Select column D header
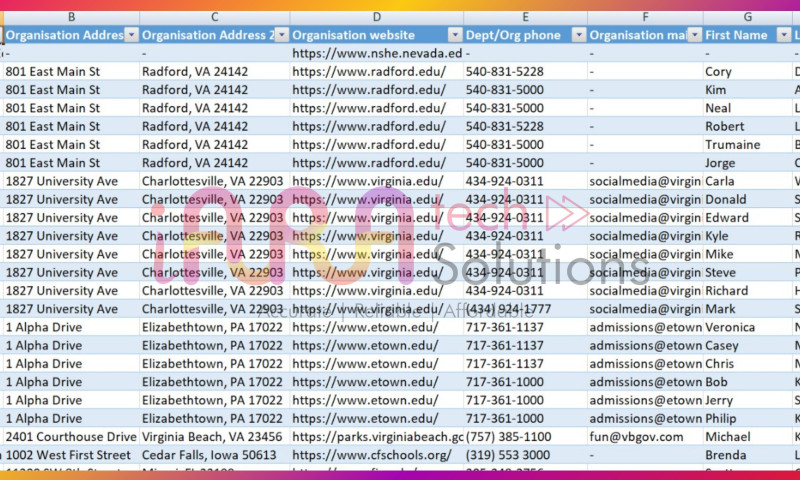This screenshot has height=480, width=800. coord(376,17)
